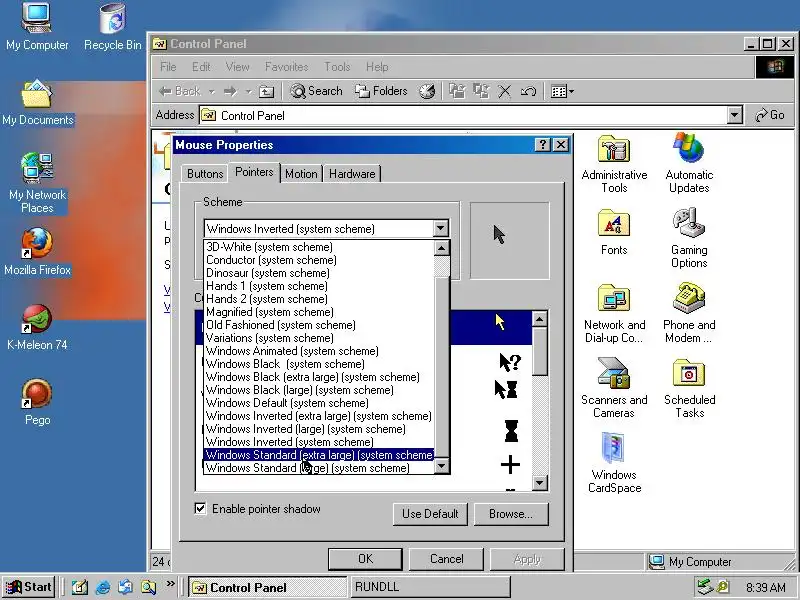Click scheme list scroll up arrow

click(x=441, y=248)
